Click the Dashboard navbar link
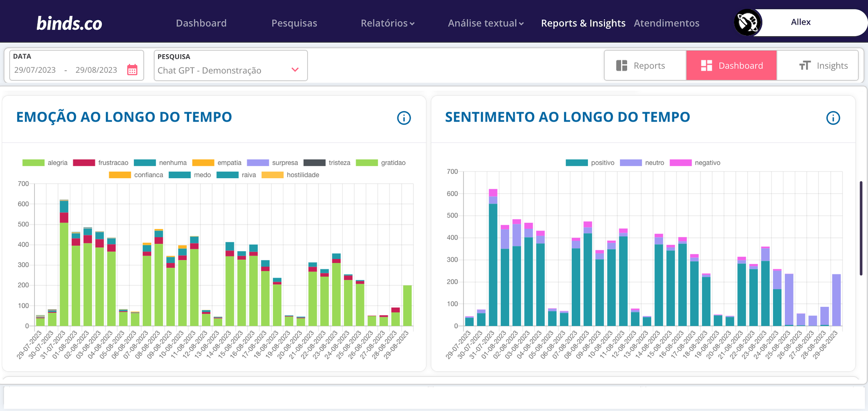The image size is (868, 411). tap(201, 23)
